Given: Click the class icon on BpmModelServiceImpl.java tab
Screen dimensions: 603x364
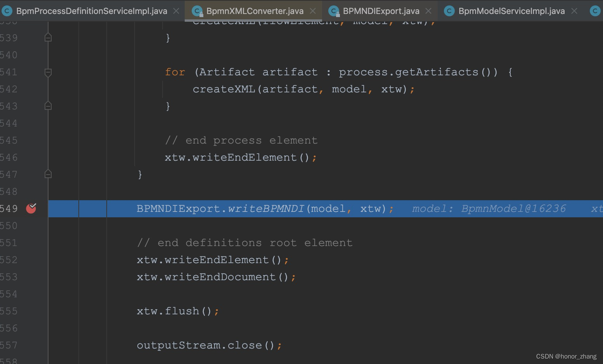Looking at the screenshot, I should click(449, 11).
